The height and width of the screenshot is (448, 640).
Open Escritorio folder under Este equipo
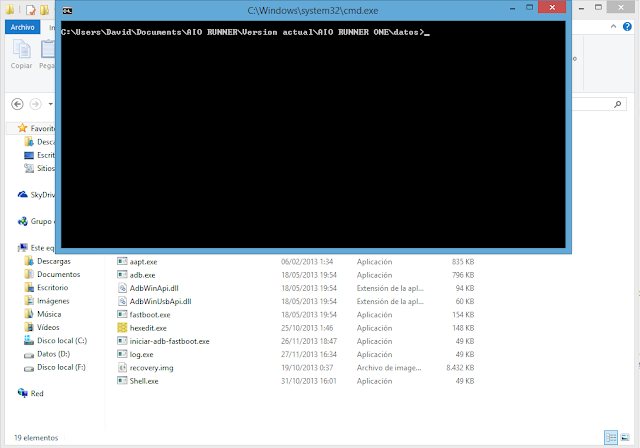[46, 288]
